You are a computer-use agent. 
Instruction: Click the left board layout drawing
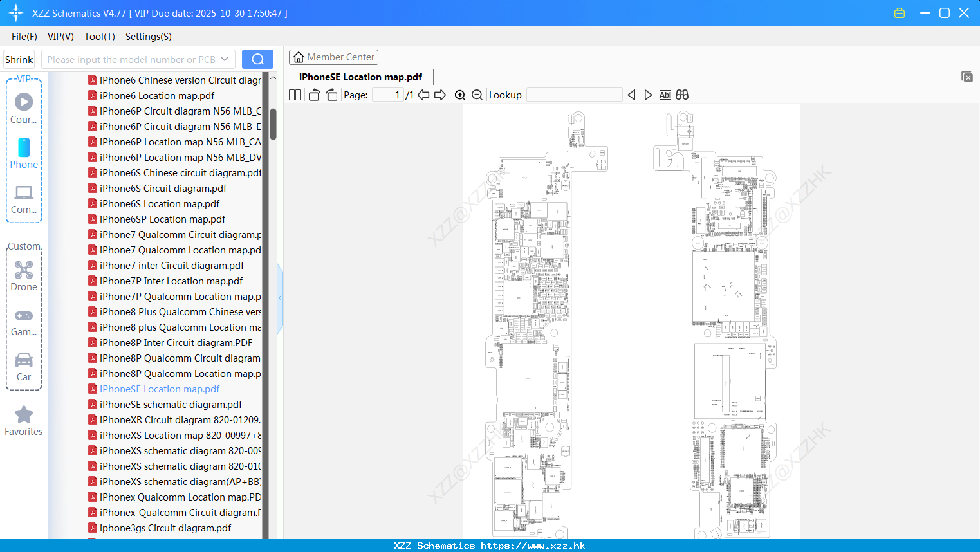coord(546,325)
